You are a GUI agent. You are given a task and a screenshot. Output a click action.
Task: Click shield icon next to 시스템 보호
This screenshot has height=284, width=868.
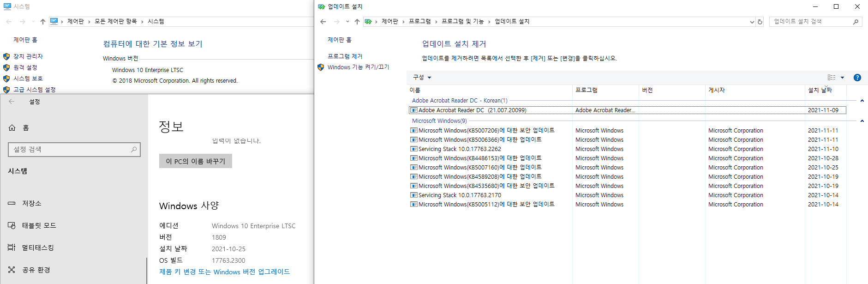pyautogui.click(x=6, y=79)
